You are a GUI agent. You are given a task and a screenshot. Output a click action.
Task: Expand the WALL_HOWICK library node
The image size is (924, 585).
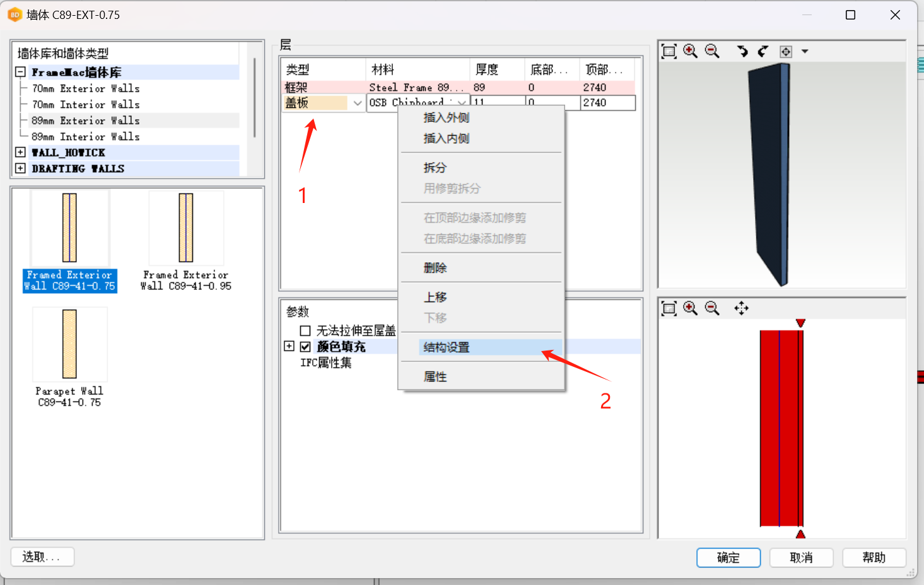click(x=20, y=152)
